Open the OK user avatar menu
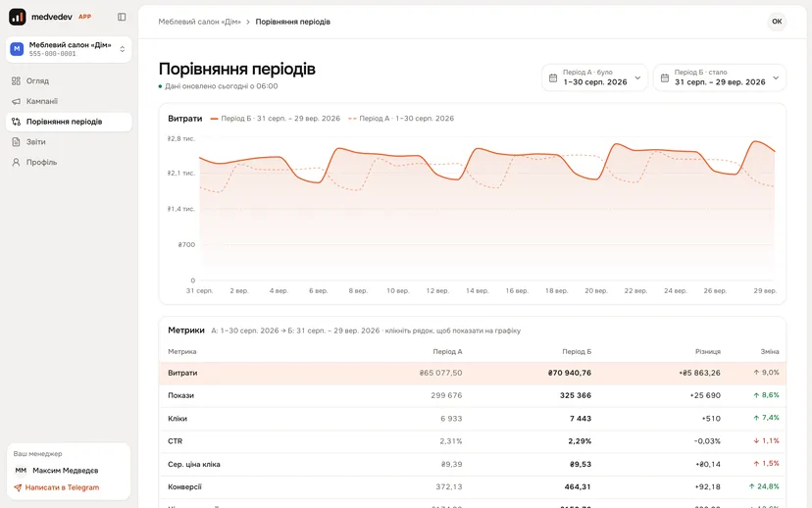The image size is (812, 508). coord(777,22)
